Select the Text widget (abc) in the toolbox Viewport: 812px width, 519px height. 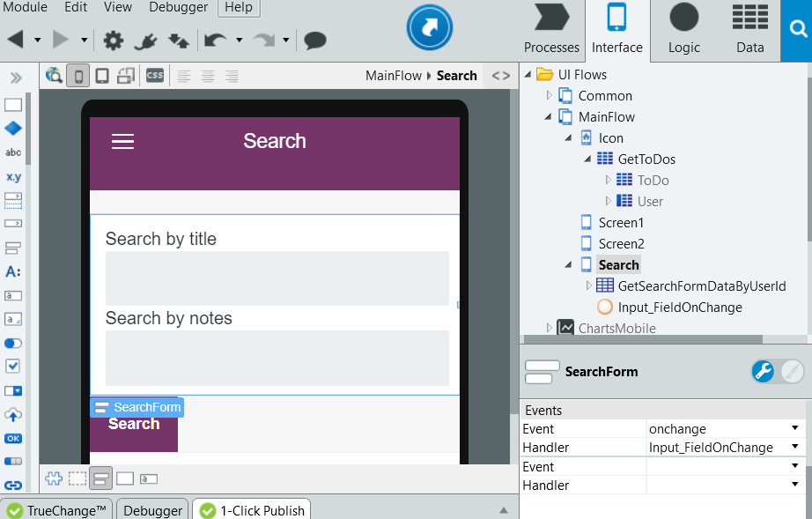12,152
